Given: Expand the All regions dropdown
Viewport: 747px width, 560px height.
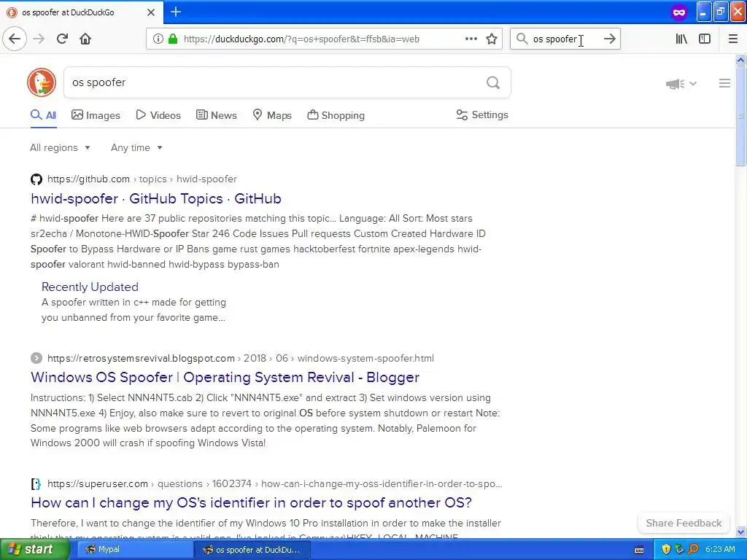Looking at the screenshot, I should [60, 147].
